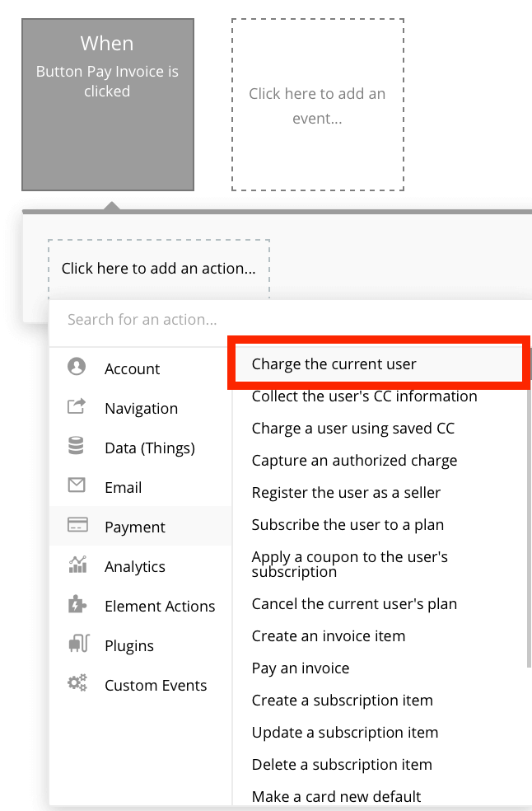The height and width of the screenshot is (811, 532).
Task: Choose the Pay an invoice action
Action: click(x=301, y=668)
